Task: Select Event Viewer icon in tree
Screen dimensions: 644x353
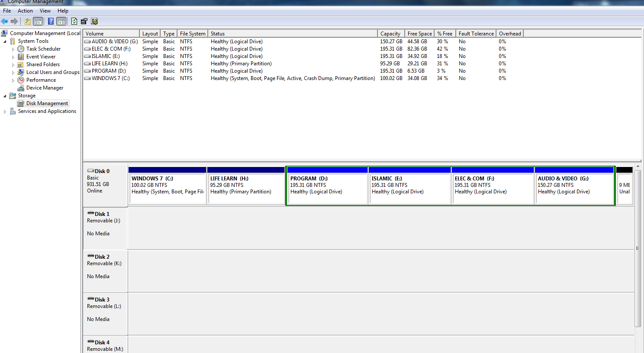Action: 21,57
